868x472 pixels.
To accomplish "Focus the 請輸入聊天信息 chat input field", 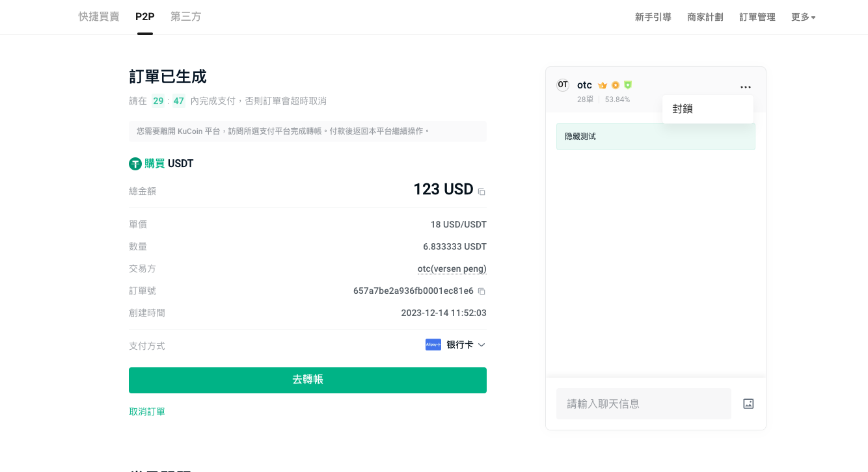I will point(644,404).
